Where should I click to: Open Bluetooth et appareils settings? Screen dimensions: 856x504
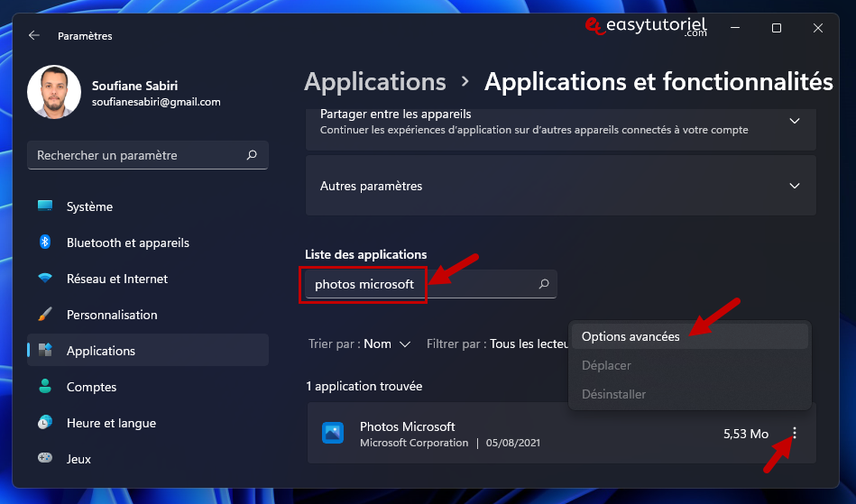point(147,243)
